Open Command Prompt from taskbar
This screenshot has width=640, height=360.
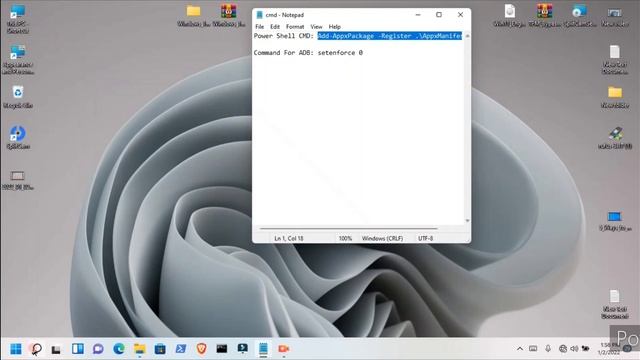click(222, 349)
